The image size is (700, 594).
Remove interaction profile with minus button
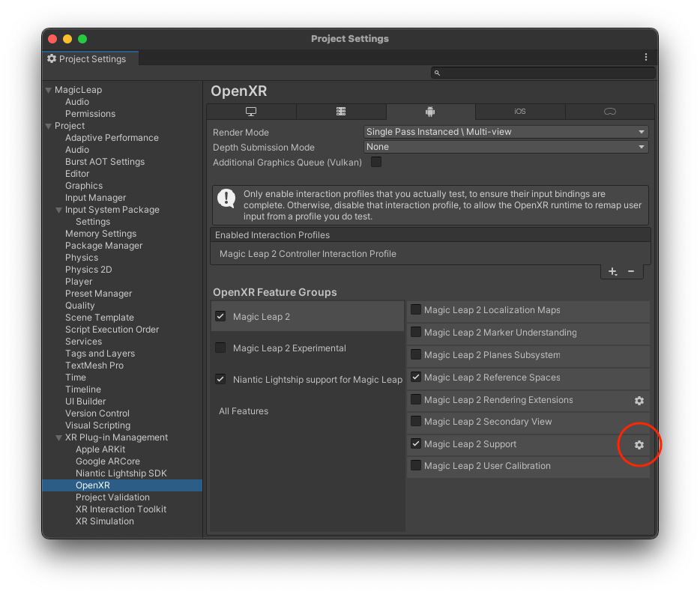pyautogui.click(x=631, y=271)
